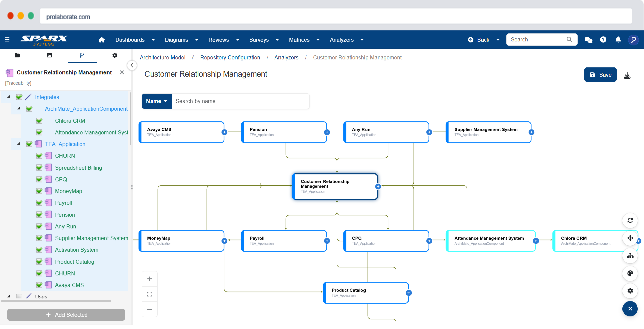
Task: Open the Dashboards dropdown menu
Action: click(x=135, y=40)
